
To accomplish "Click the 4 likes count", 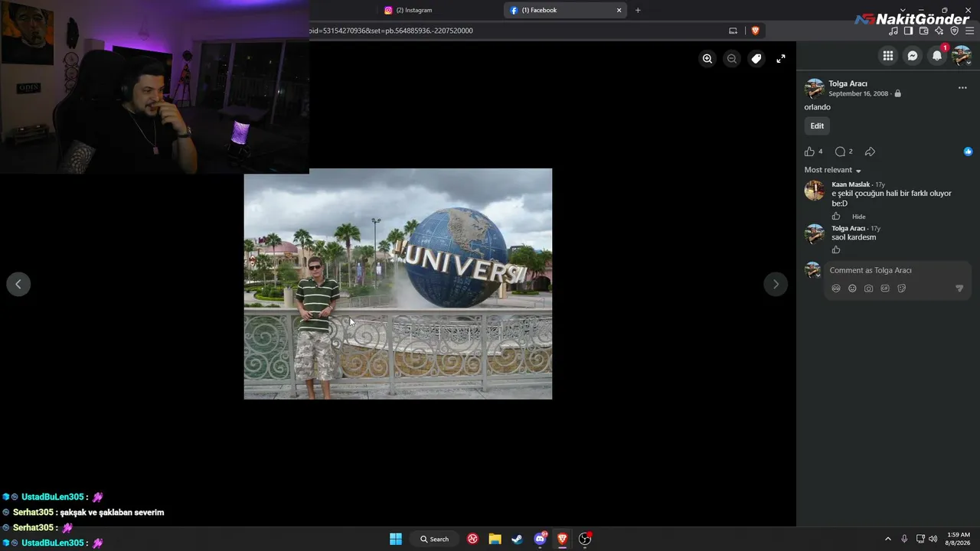I will [x=821, y=152].
